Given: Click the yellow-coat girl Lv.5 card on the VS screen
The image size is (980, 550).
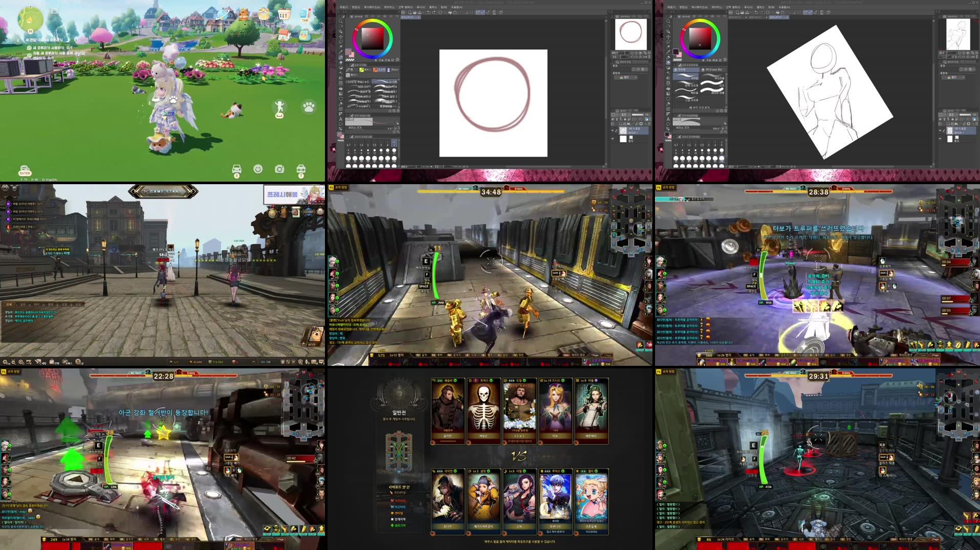Looking at the screenshot, I should tap(484, 502).
